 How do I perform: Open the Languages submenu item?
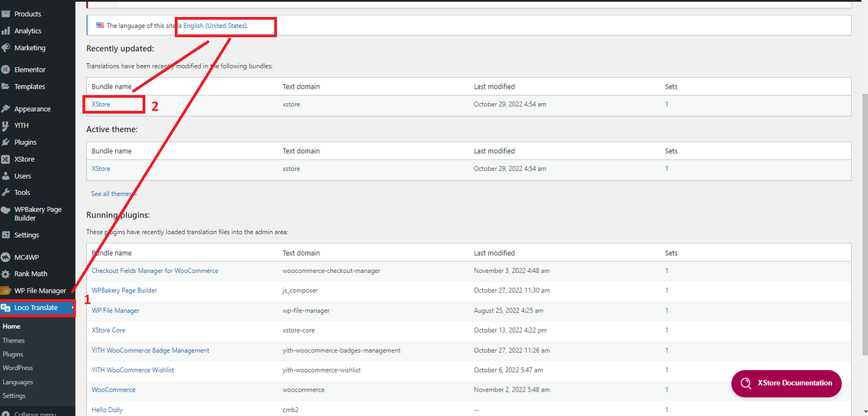click(x=18, y=382)
